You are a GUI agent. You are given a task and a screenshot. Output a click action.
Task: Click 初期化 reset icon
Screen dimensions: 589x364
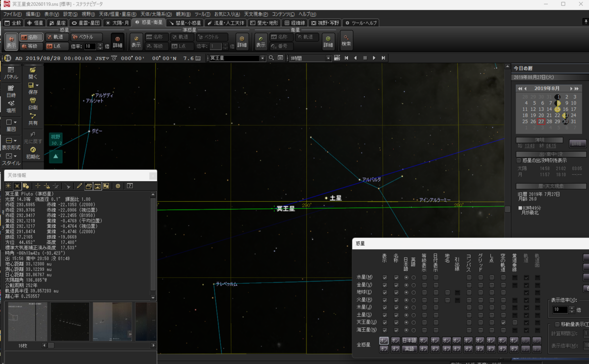point(33,153)
